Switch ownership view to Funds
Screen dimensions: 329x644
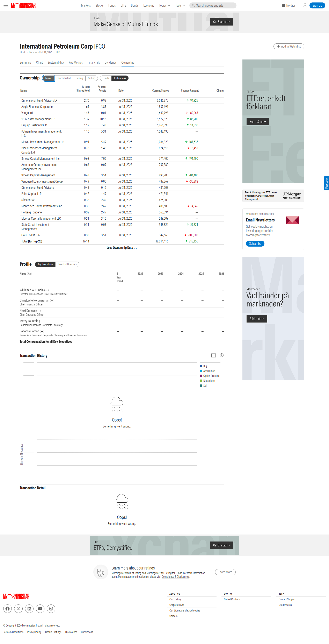tap(106, 78)
